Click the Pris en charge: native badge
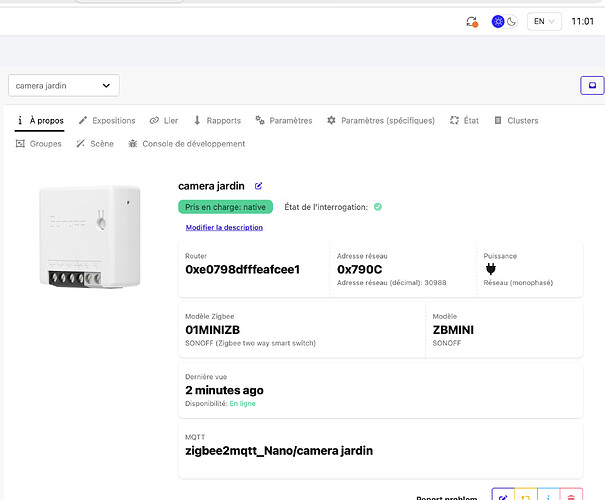The image size is (605, 500). [x=225, y=207]
